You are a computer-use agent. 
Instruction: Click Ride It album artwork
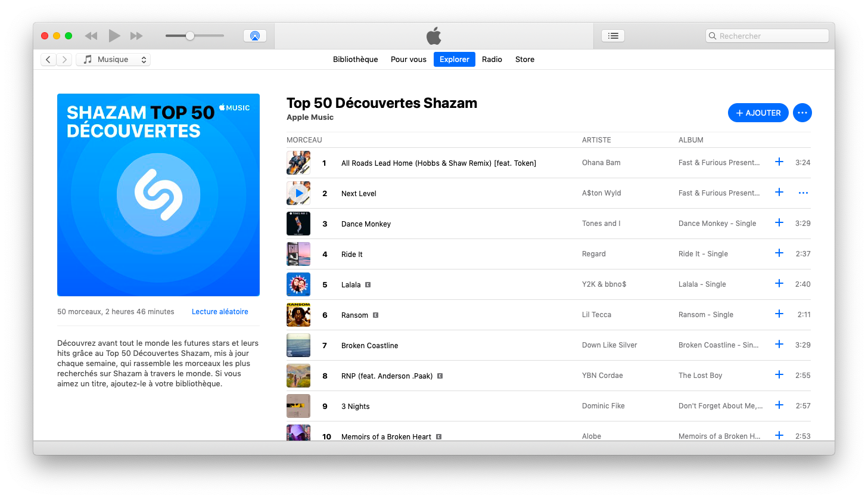point(298,254)
